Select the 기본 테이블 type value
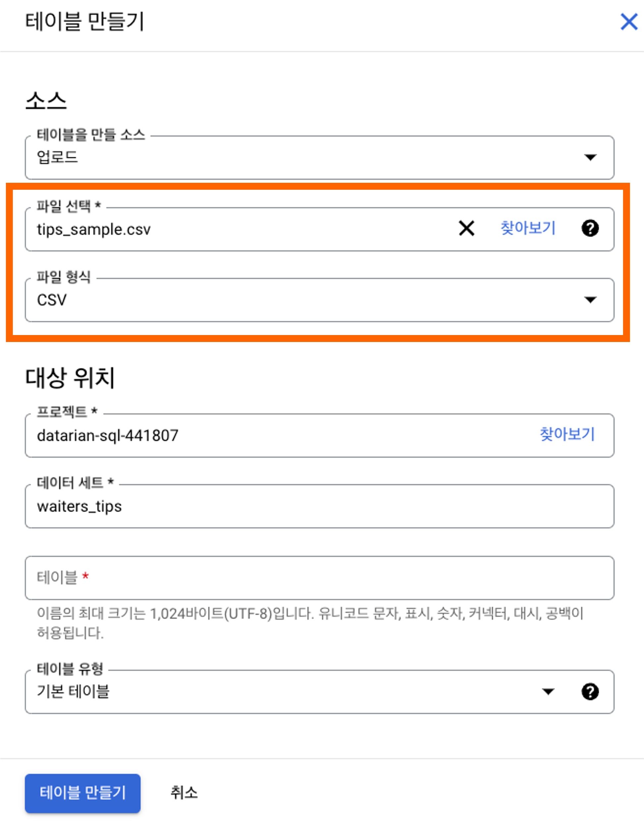The width and height of the screenshot is (644, 821). pos(73,692)
